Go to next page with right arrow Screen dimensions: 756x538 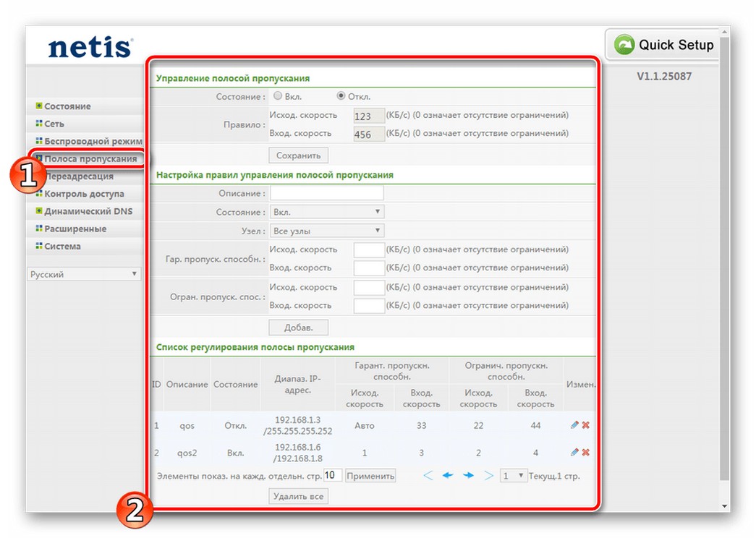pos(468,476)
